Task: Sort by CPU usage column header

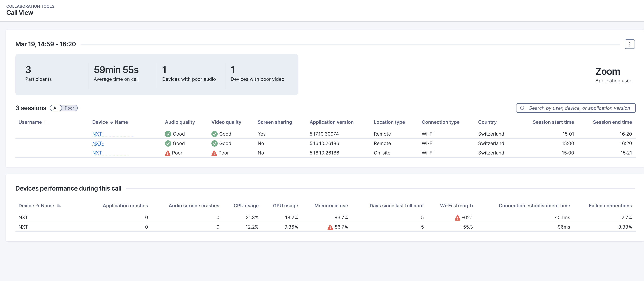Action: (246, 206)
